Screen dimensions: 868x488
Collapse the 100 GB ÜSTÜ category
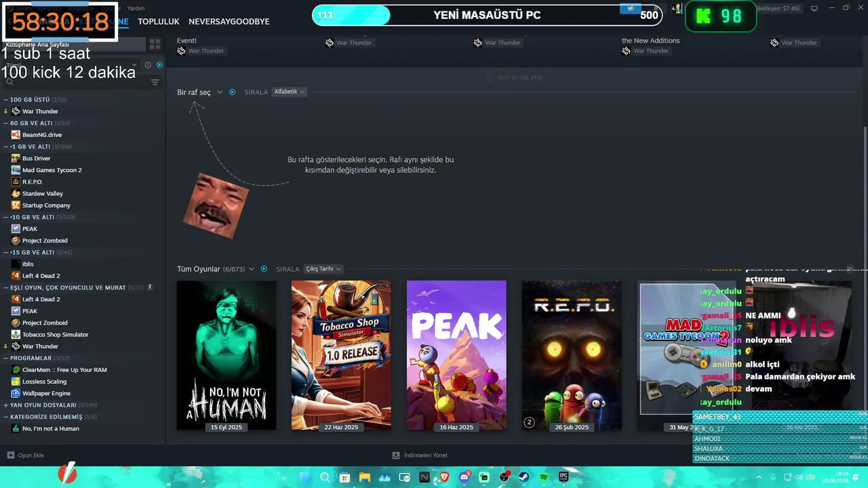click(6, 100)
